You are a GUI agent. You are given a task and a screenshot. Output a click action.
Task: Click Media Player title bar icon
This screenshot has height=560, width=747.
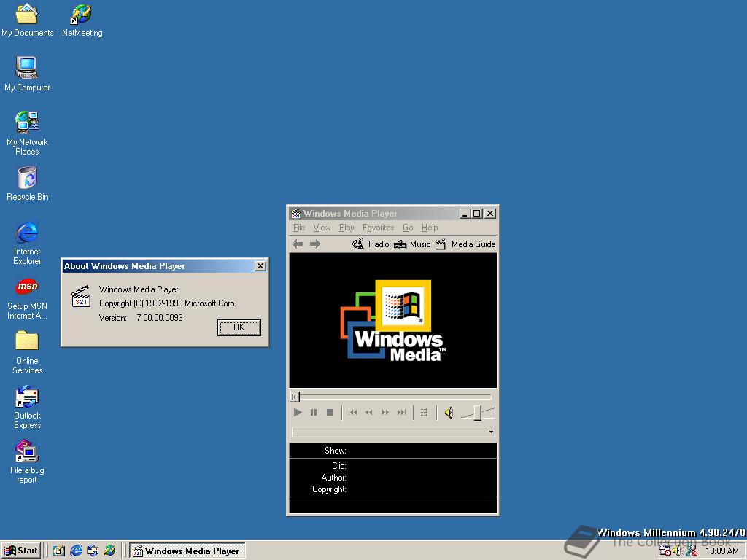tap(296, 214)
